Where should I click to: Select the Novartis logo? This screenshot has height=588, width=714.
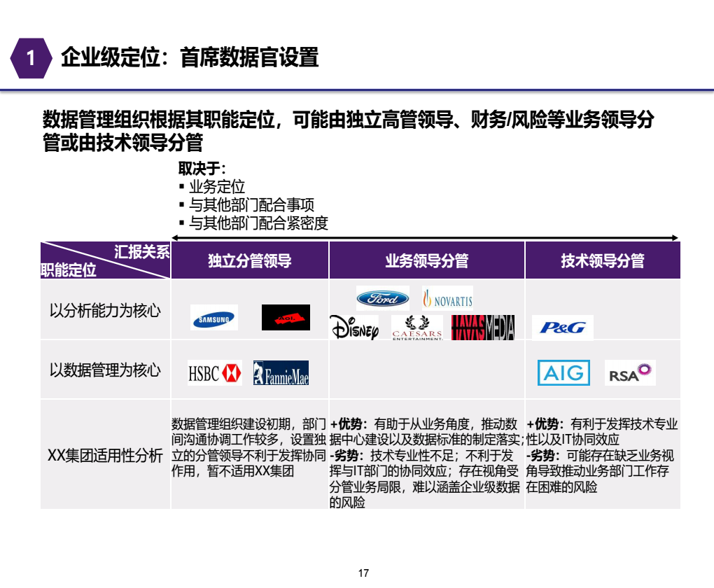coord(447,300)
